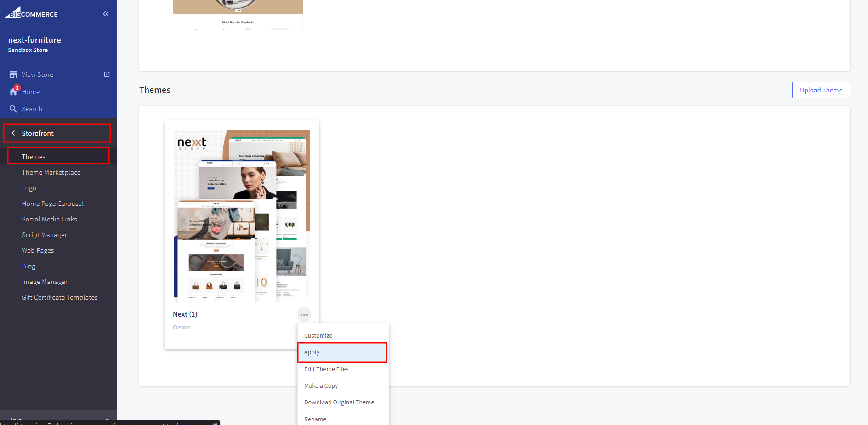
Task: Click the Next theme preview thumbnail
Action: coord(242,215)
